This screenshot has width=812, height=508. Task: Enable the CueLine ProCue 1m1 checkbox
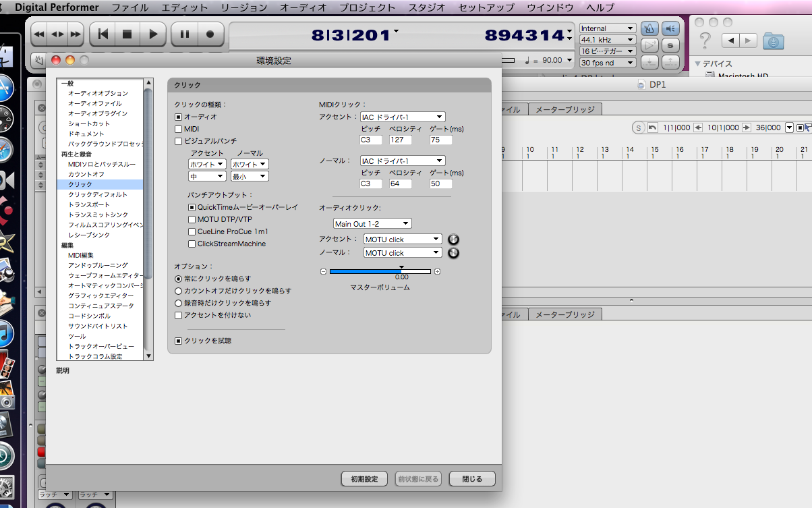pos(192,231)
